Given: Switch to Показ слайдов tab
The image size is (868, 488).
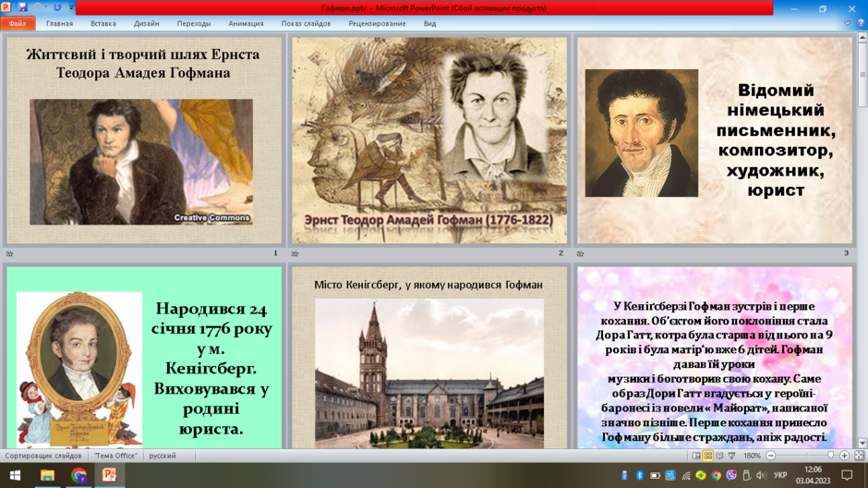Looking at the screenshot, I should pos(306,23).
